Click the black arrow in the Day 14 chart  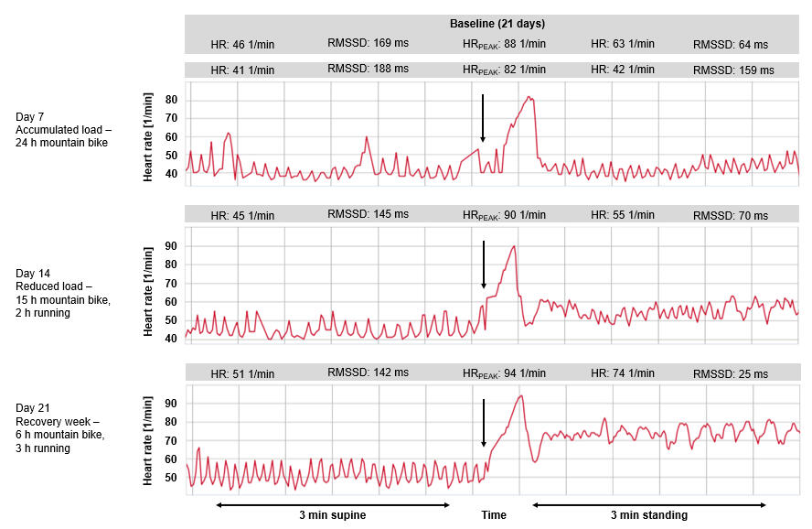pyautogui.click(x=483, y=264)
